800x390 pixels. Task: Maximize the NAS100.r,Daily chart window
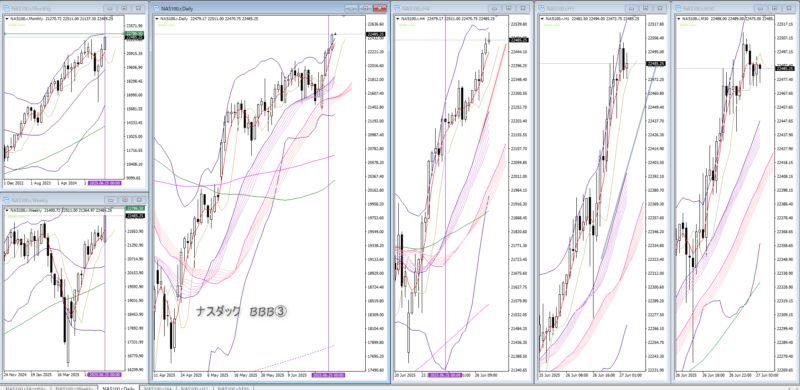[365, 8]
